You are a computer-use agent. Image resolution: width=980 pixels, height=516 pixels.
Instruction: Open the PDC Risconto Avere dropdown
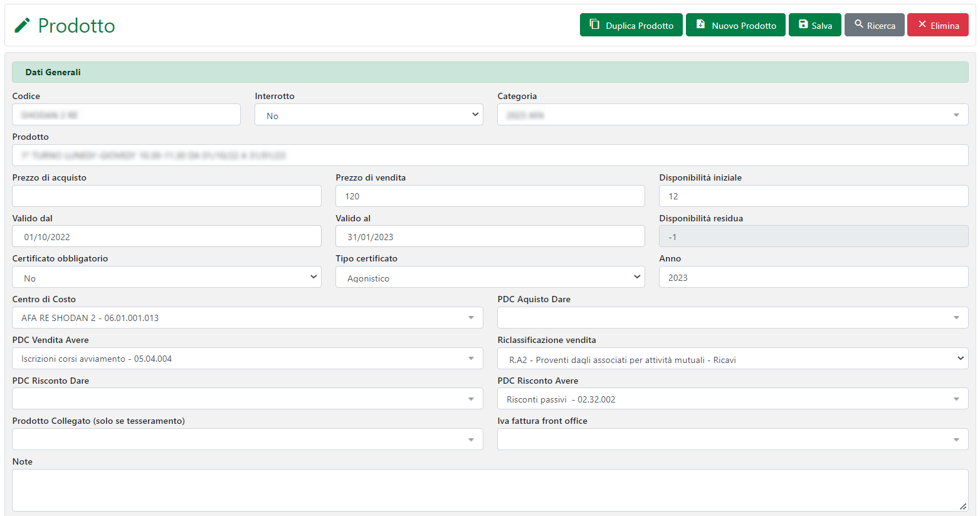(x=732, y=399)
